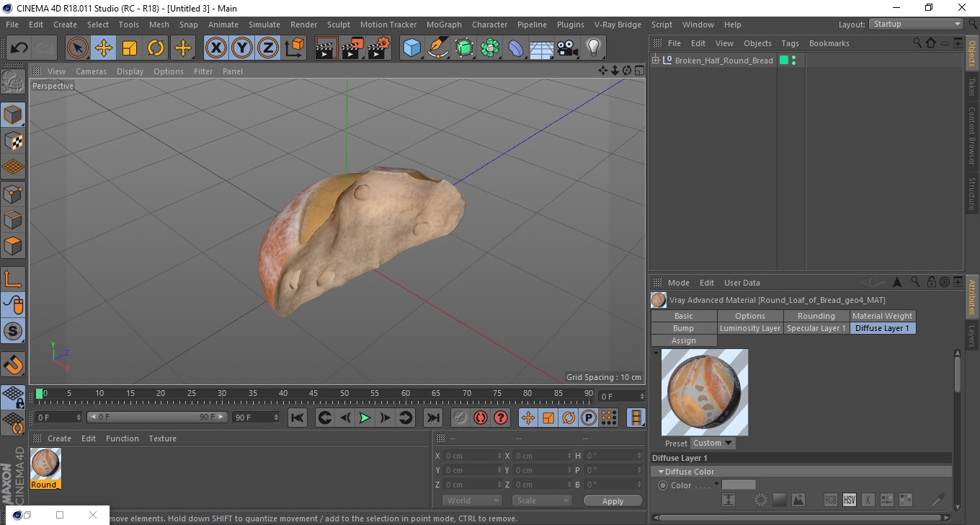Toggle Z-axis lock
The height and width of the screenshot is (525, 980).
268,48
